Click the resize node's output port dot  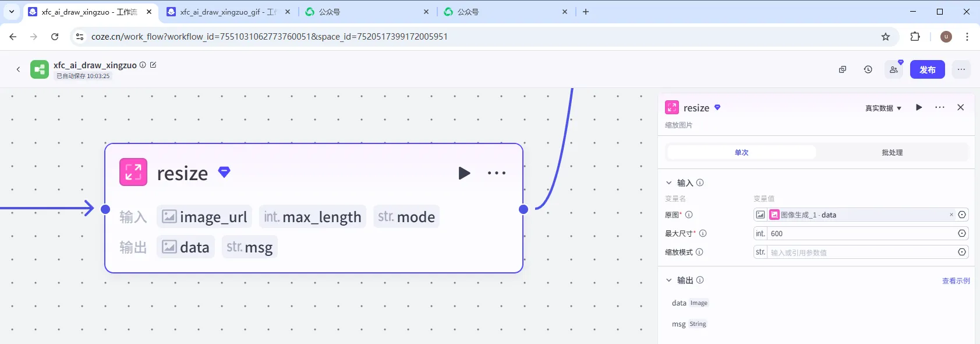coord(523,209)
